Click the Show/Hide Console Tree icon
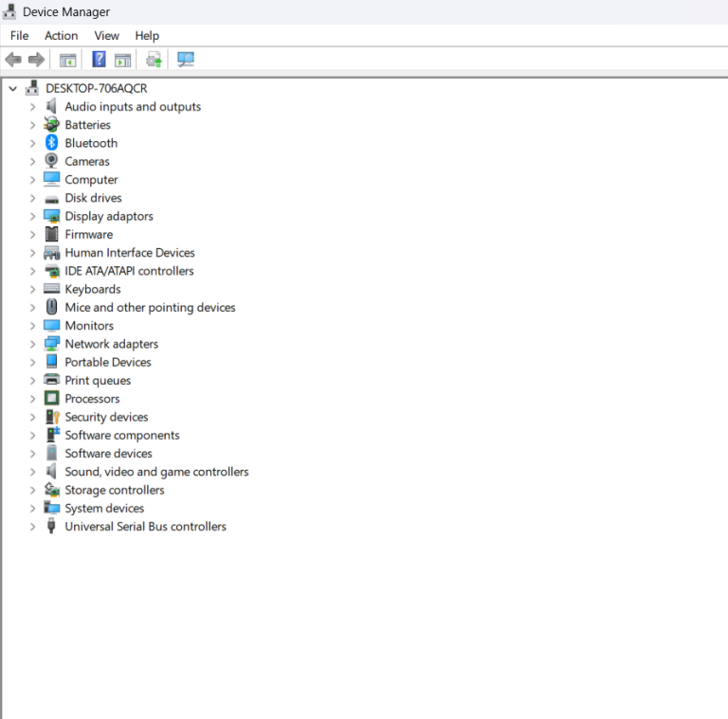Viewport: 728px width, 719px height. 67,60
